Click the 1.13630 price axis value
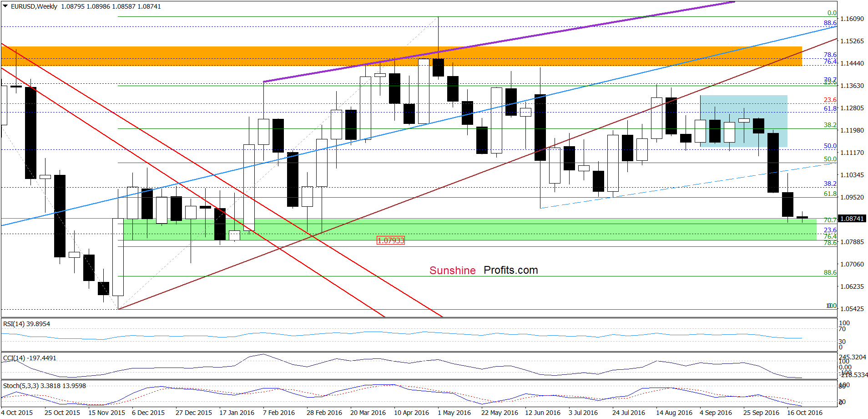Image resolution: width=868 pixels, height=419 pixels. 852,86
